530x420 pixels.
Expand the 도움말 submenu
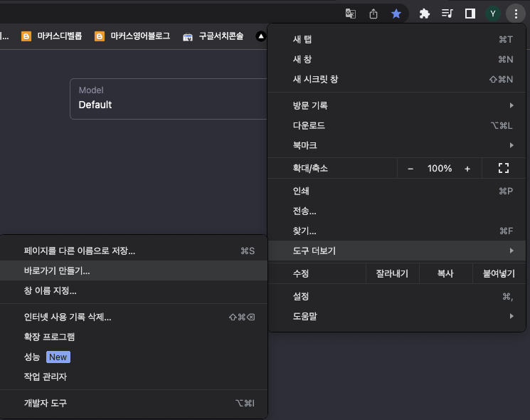pyautogui.click(x=397, y=317)
